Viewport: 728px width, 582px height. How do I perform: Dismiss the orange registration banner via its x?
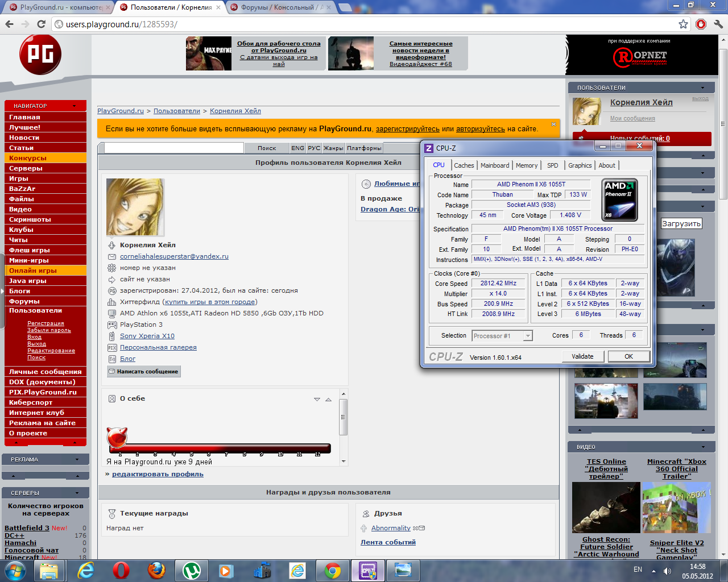point(553,124)
